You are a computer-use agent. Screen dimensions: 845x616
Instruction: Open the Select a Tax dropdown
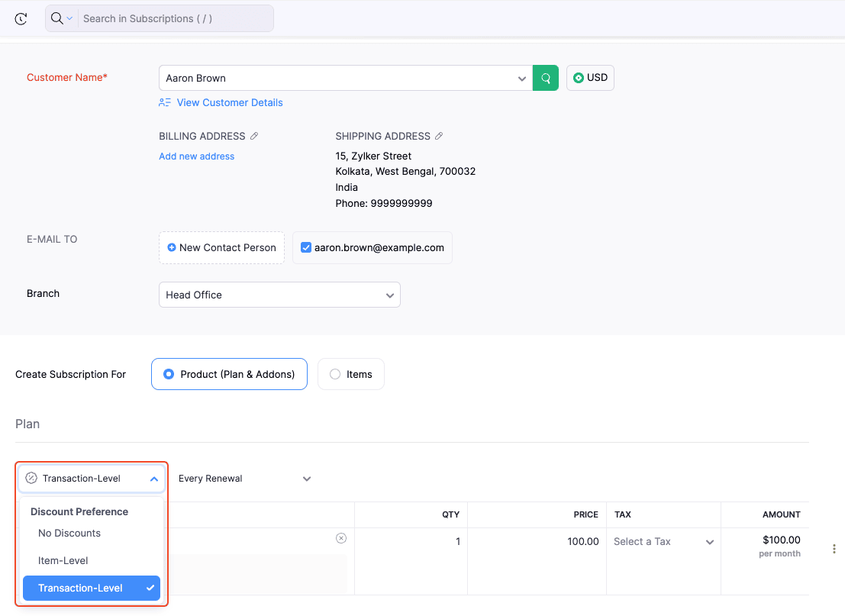pos(663,542)
